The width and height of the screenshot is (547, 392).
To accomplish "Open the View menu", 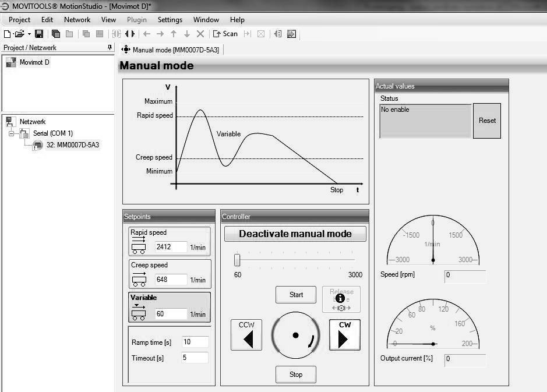I will (x=108, y=20).
